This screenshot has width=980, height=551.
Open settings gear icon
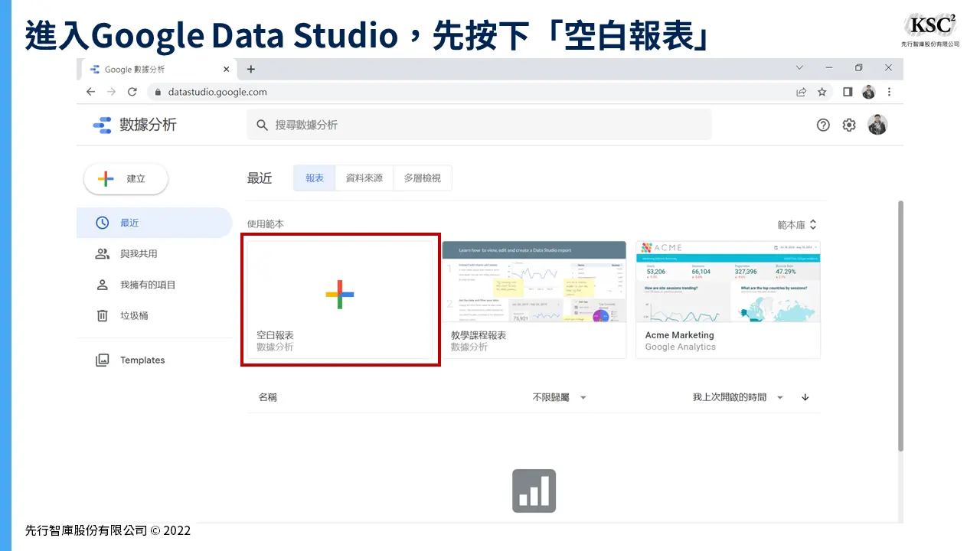click(849, 125)
